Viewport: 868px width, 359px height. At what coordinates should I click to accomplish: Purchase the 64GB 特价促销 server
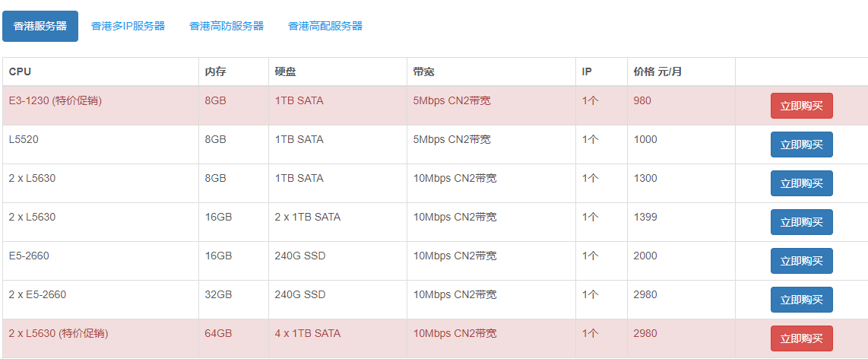click(x=801, y=338)
